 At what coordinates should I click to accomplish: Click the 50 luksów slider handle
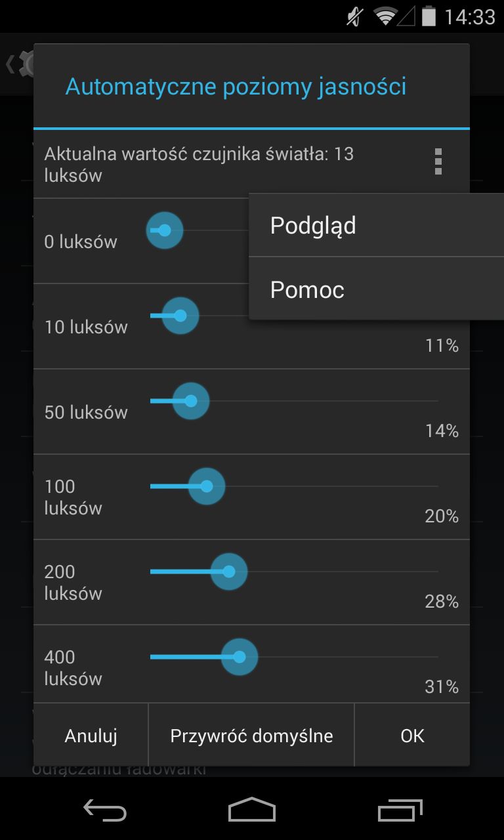click(191, 401)
